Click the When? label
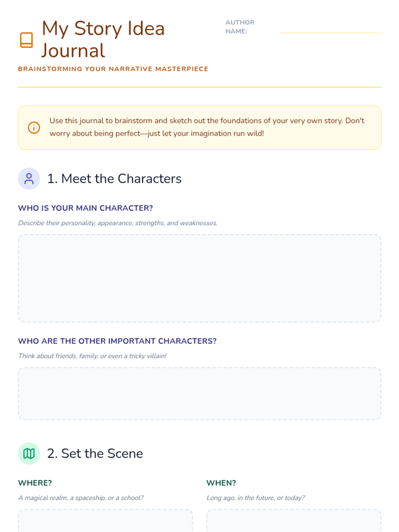 (x=221, y=483)
